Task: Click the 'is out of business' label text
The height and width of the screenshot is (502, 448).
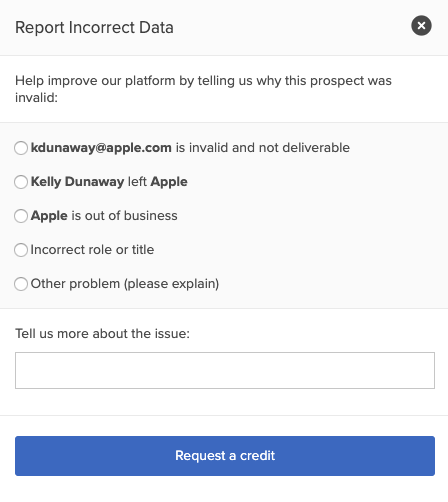Action: pos(124,216)
